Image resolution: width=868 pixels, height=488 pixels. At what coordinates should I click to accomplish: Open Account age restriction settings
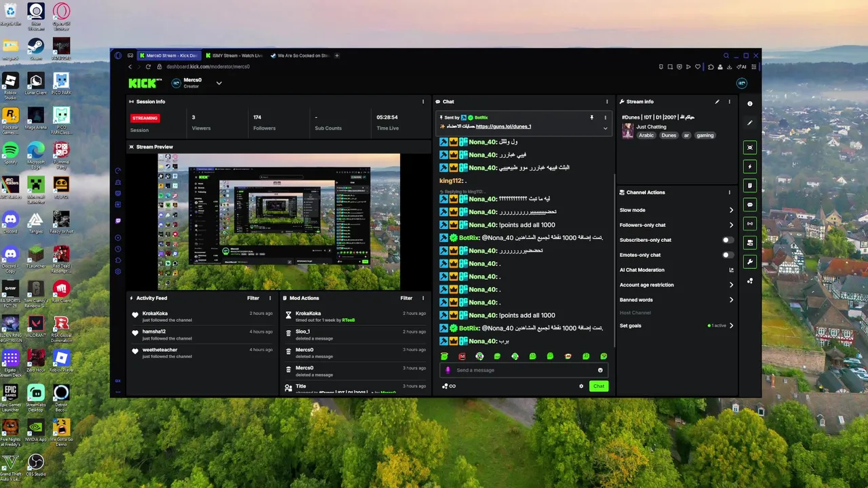(x=677, y=285)
